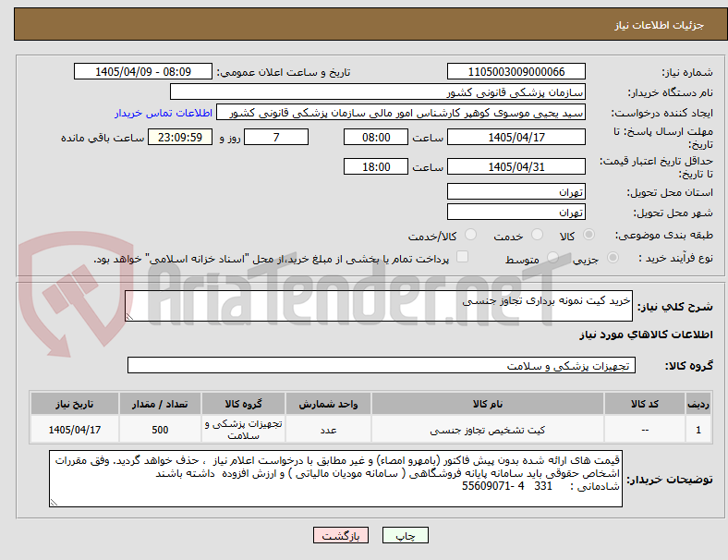728x560 pixels.
Task: Click remaining days field showing 7
Action: pos(276,137)
